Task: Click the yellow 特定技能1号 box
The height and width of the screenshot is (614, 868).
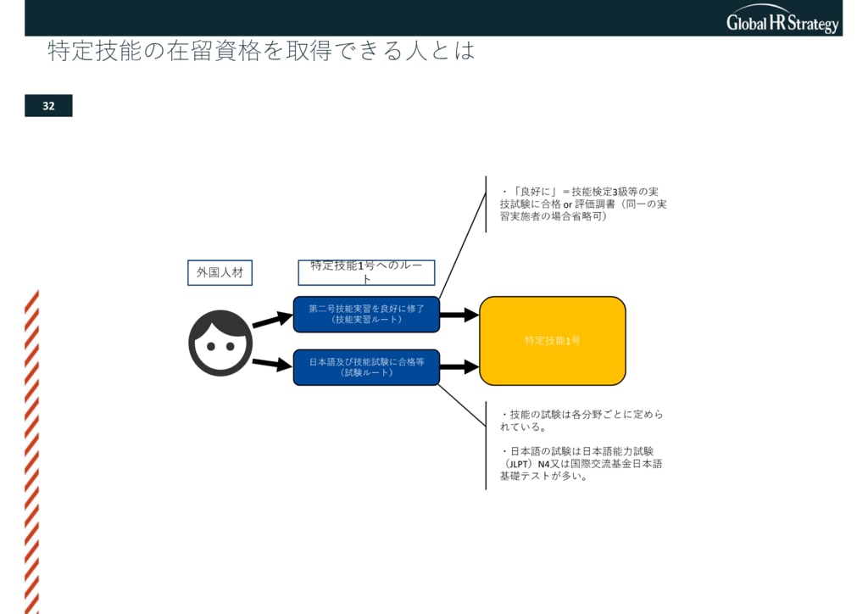Action: [x=553, y=340]
